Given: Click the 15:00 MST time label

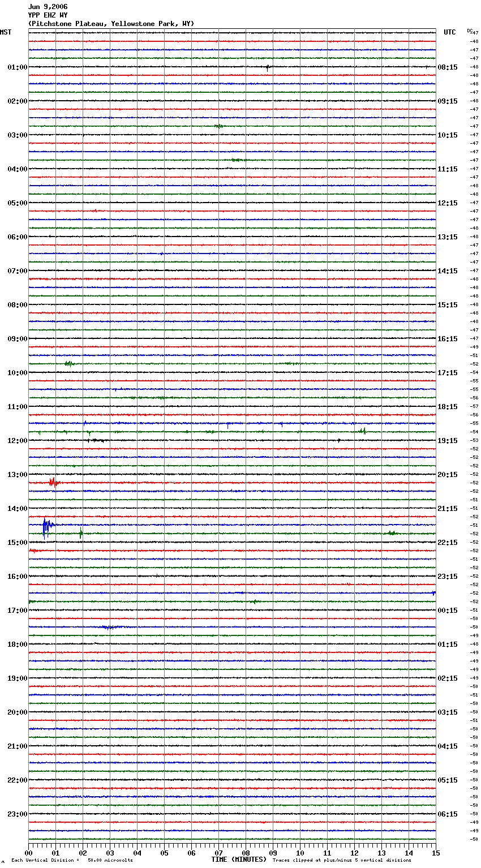Looking at the screenshot, I should click(18, 543).
